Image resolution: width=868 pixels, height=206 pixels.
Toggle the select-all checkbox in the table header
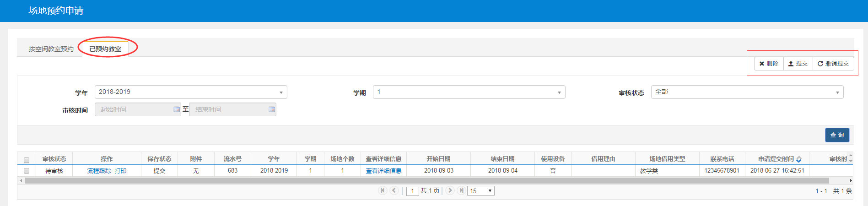(x=27, y=160)
